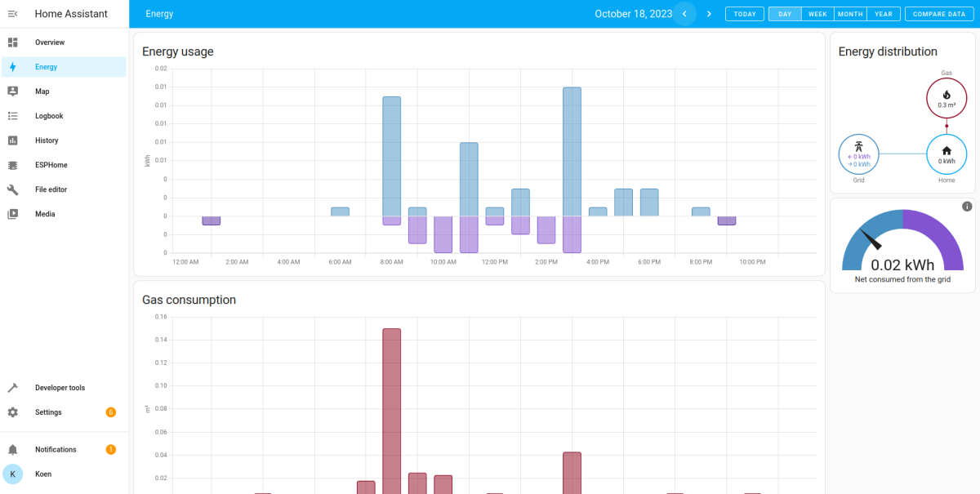This screenshot has height=494, width=980.
Task: Open the History page
Action: coord(65,140)
